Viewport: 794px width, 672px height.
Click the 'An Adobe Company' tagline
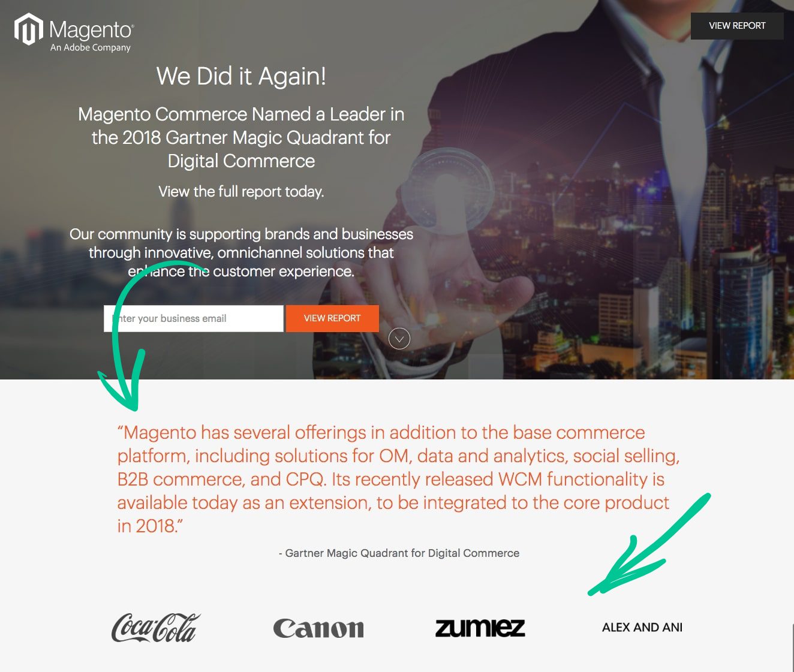point(91,47)
